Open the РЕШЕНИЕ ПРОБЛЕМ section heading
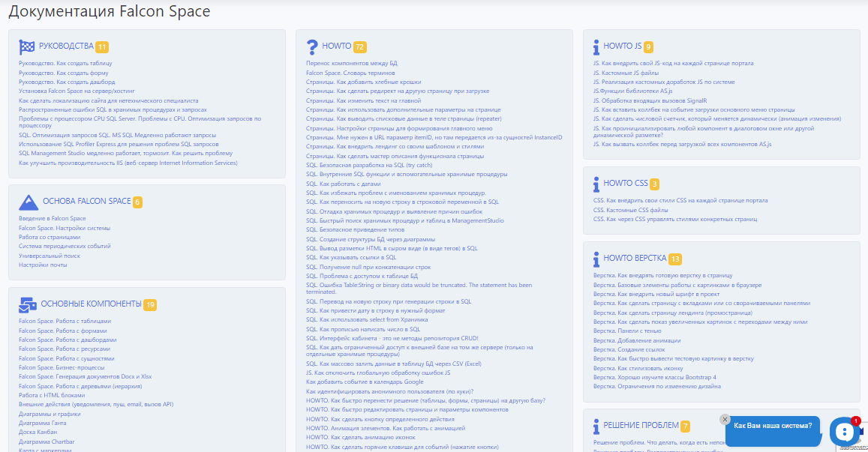The image size is (868, 452). coord(641,426)
